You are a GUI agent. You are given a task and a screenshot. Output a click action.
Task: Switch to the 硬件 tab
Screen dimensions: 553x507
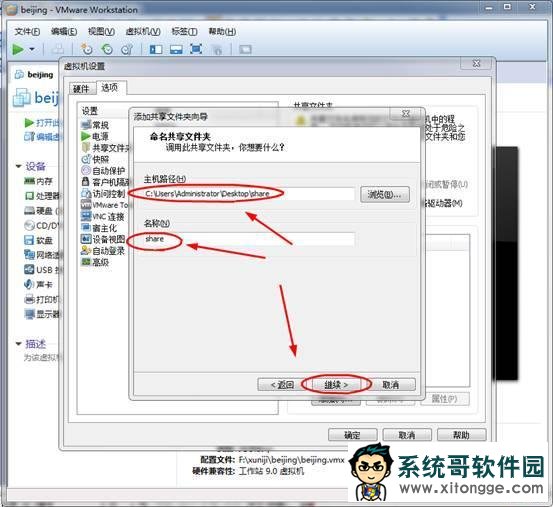point(81,88)
